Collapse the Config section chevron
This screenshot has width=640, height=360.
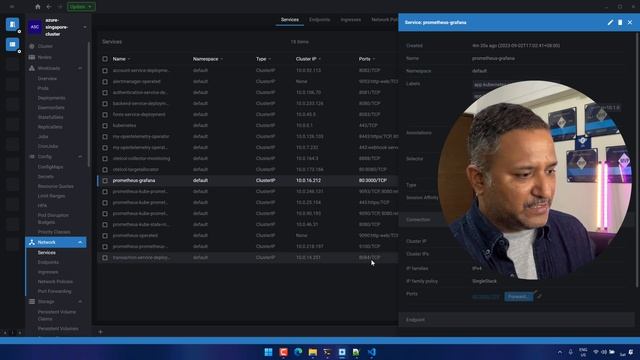coord(80,157)
